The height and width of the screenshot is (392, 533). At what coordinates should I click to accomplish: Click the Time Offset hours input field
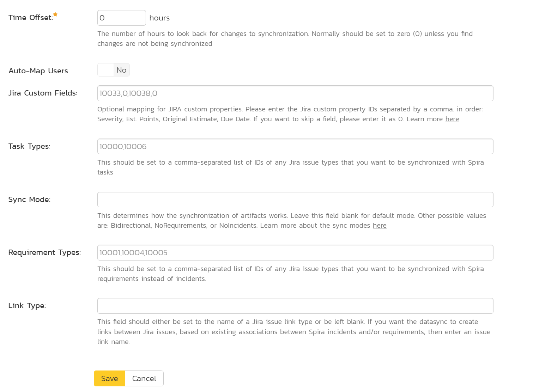[121, 18]
